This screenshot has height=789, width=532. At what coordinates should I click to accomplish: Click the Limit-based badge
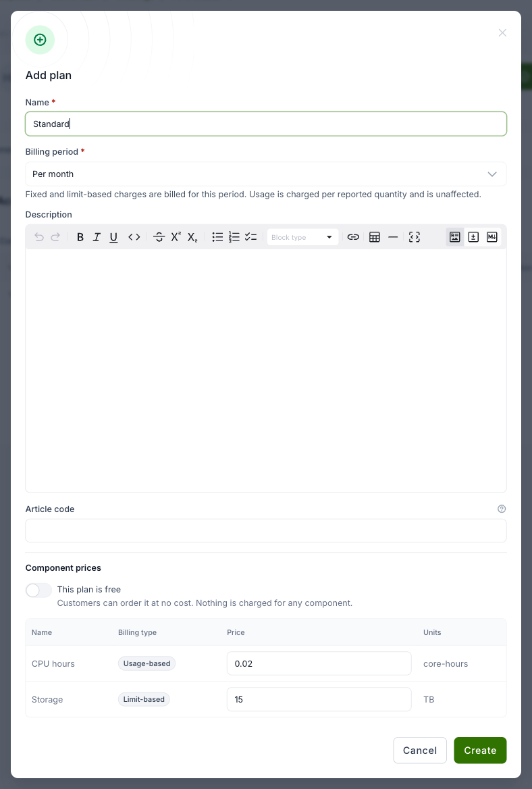[x=144, y=699]
